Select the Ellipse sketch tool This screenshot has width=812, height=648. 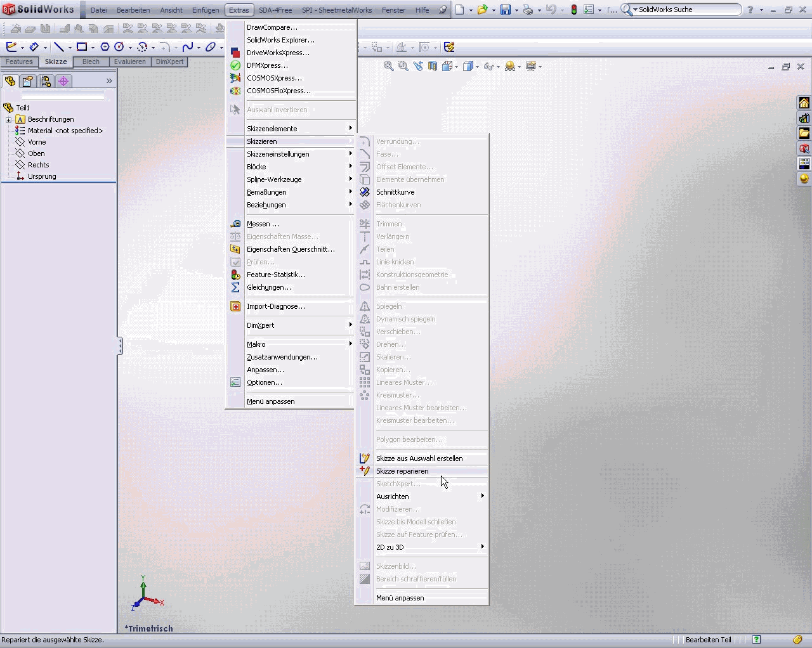point(211,47)
